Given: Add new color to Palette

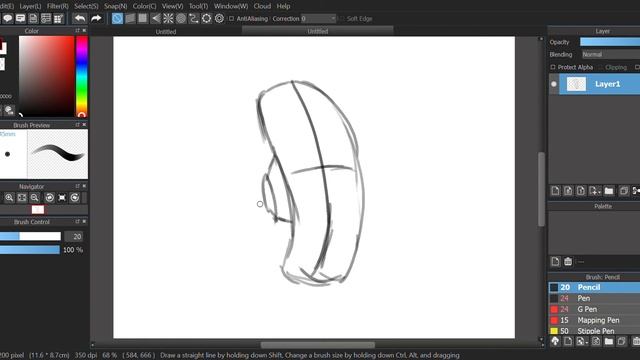Looking at the screenshot, I should coord(555,261).
